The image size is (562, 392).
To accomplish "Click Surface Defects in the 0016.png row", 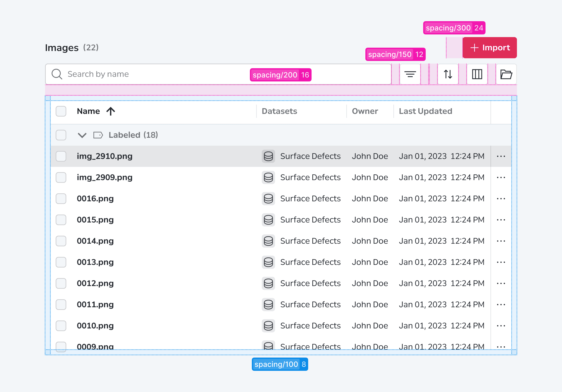I will point(310,199).
